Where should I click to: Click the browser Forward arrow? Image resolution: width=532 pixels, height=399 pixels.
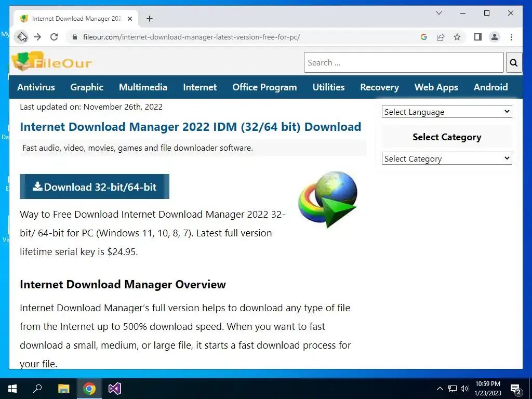click(37, 37)
